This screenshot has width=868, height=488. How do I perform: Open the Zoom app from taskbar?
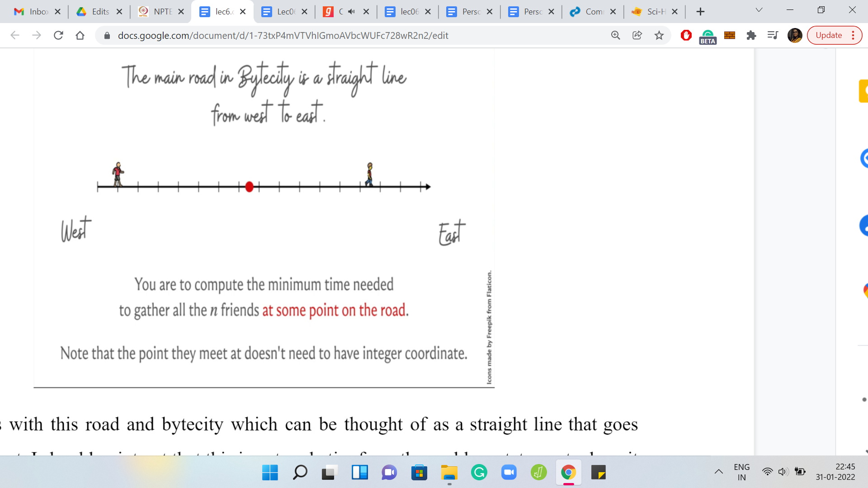click(509, 473)
